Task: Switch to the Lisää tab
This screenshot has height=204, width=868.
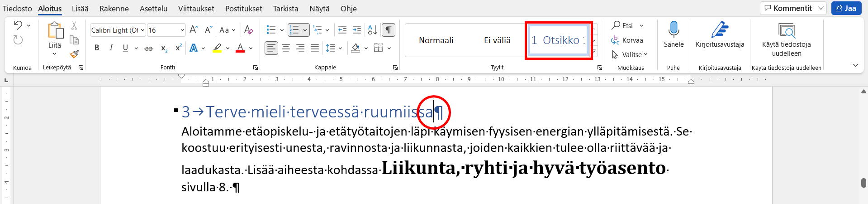Action: tap(80, 9)
